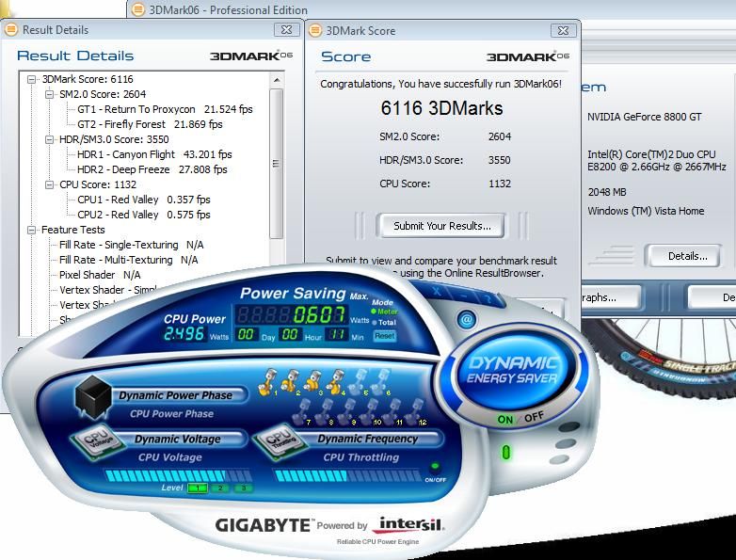The height and width of the screenshot is (560, 736).
Task: Click dimmed piston icon number 9
Action: (347, 411)
